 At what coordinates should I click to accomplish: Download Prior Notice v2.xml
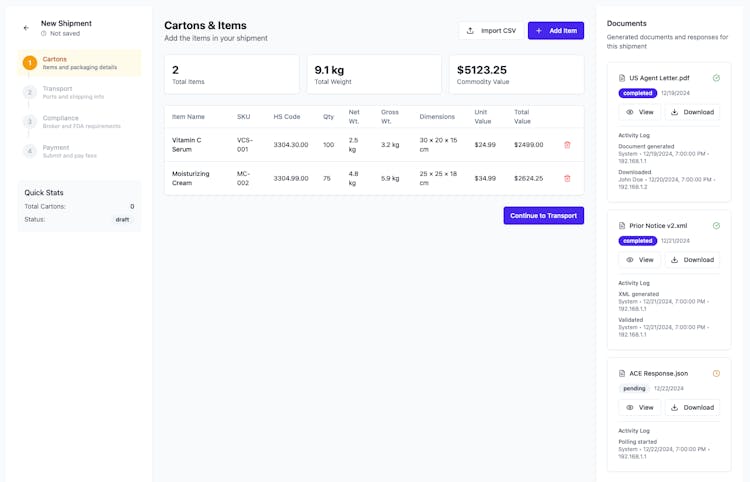pyautogui.click(x=692, y=260)
